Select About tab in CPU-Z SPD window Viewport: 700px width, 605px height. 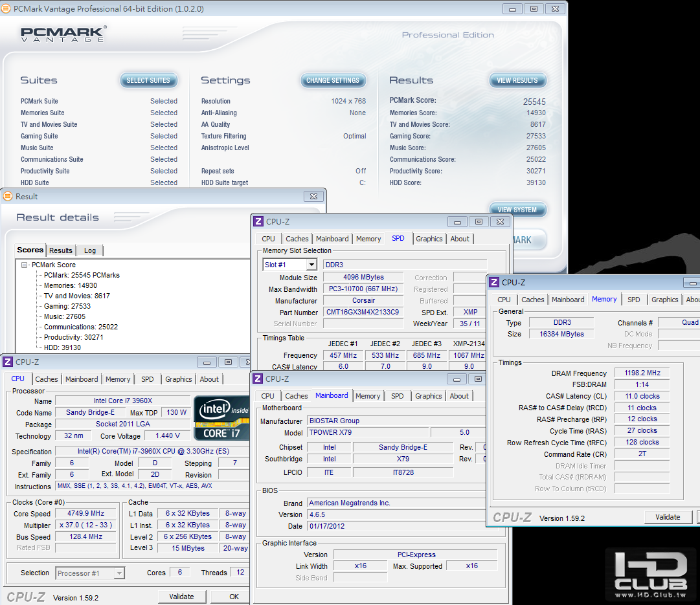(x=459, y=239)
